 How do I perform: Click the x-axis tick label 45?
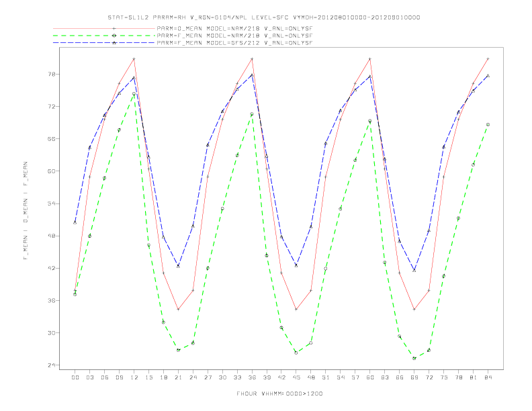296,377
